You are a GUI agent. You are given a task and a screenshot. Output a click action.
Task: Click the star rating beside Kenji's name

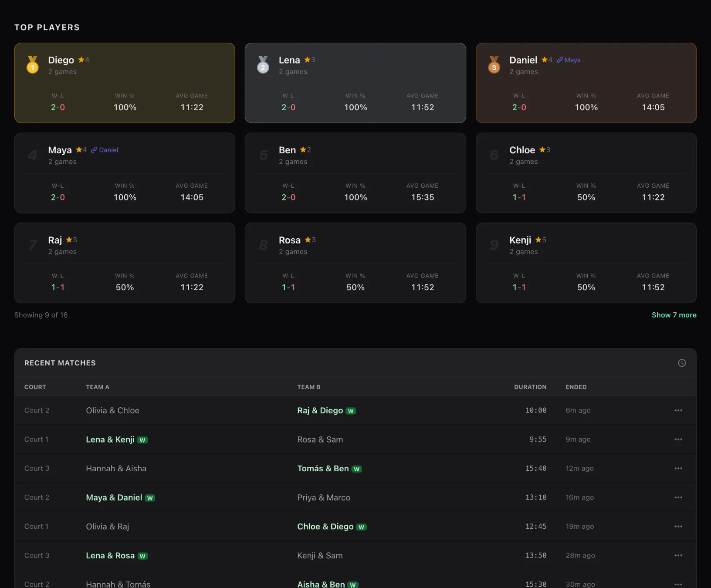coord(541,240)
